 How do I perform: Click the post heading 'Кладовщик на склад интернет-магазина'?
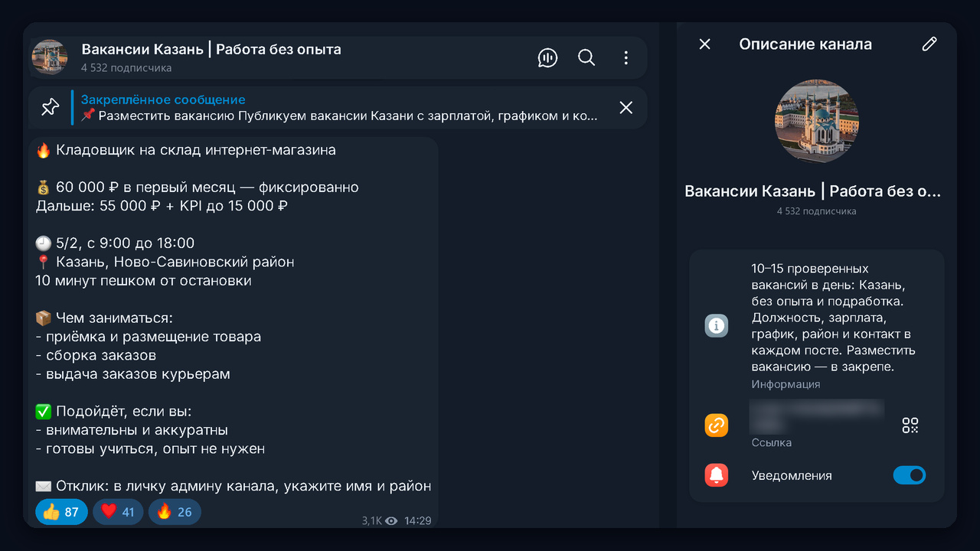pos(196,150)
